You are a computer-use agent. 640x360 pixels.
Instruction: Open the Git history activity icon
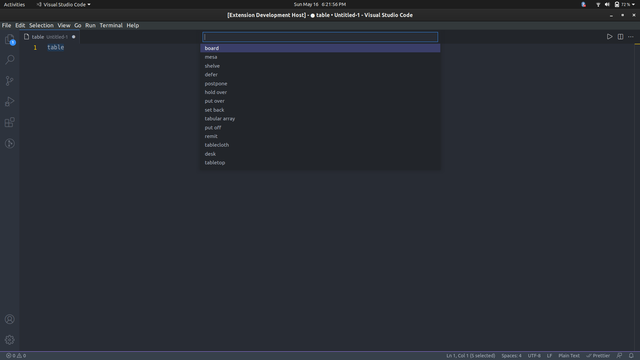click(x=10, y=143)
